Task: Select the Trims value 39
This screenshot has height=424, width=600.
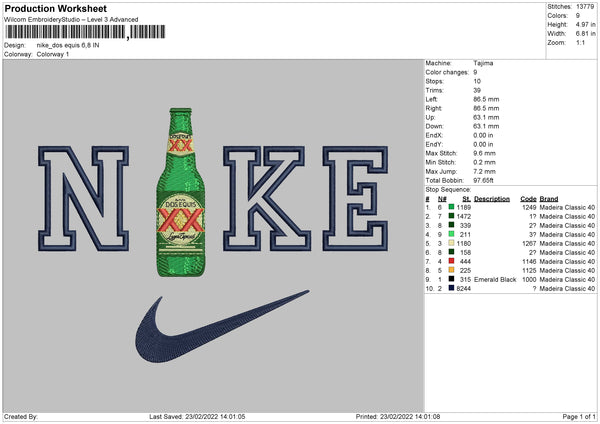Action: pyautogui.click(x=477, y=90)
